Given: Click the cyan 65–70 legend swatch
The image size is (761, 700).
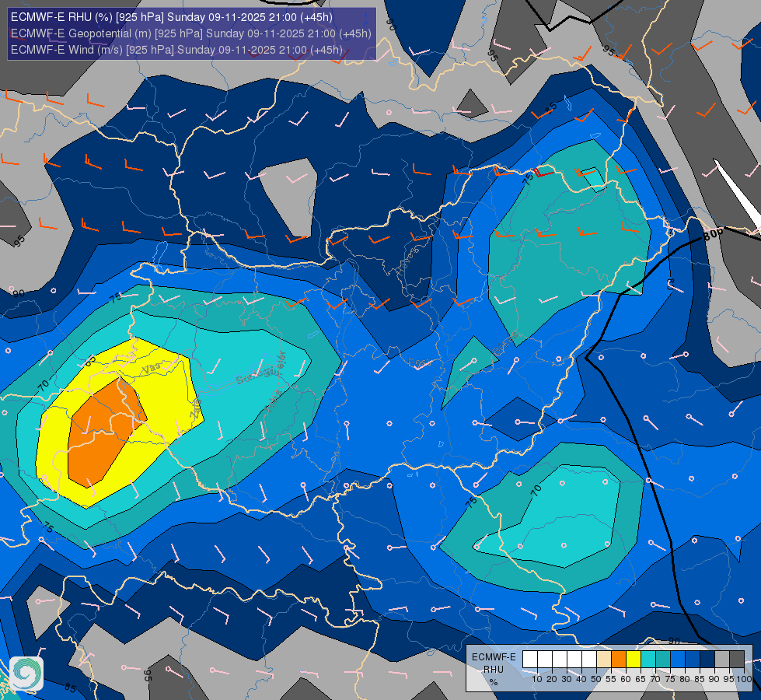Looking at the screenshot, I should (648, 660).
